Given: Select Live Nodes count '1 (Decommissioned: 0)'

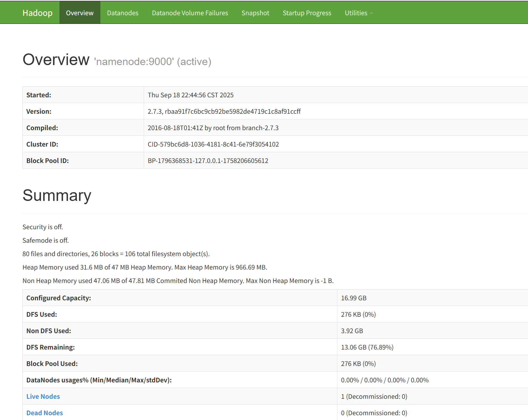Looking at the screenshot, I should click(374, 396).
